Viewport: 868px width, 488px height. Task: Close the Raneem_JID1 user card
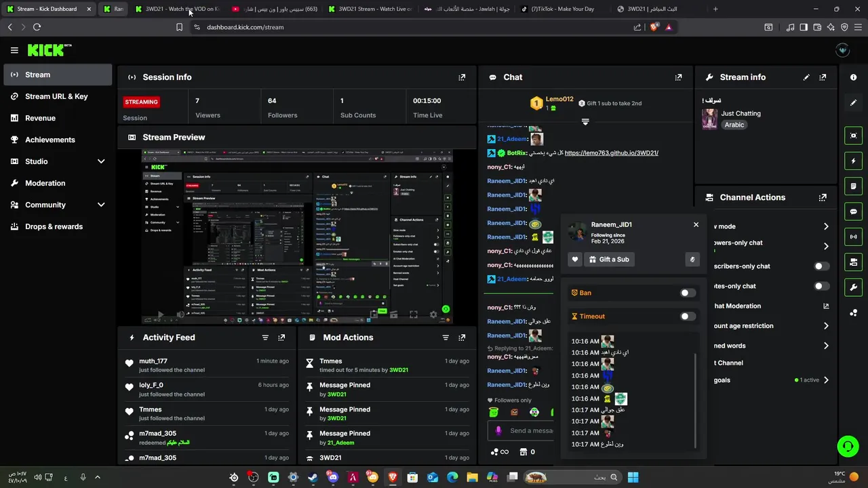coord(696,224)
